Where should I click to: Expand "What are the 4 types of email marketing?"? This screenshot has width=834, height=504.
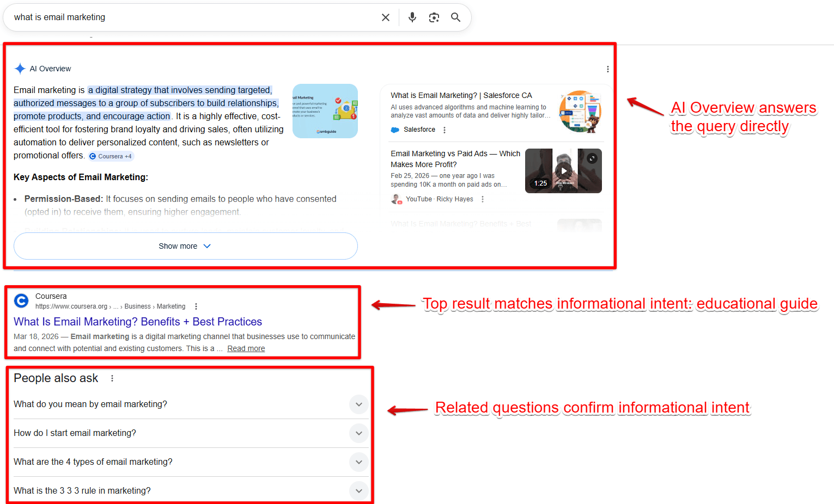coord(358,462)
